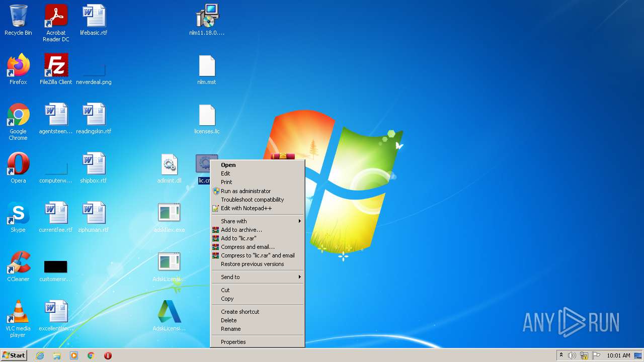Select the agentsteen rtf document
Viewport: 644px width, 362px height.
pos(56,119)
